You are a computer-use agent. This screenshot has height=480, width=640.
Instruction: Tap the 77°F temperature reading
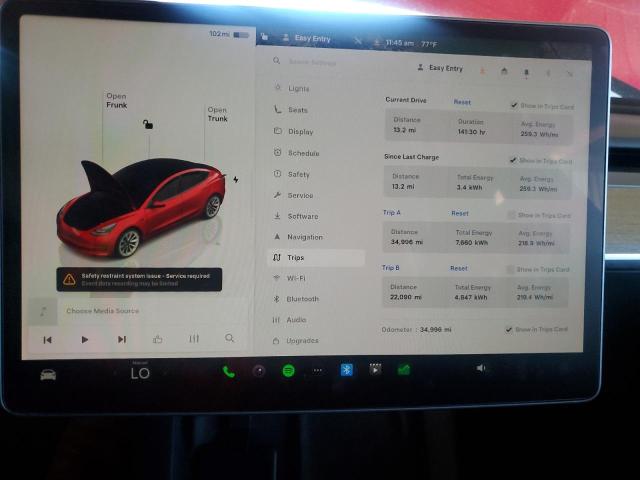(x=429, y=44)
